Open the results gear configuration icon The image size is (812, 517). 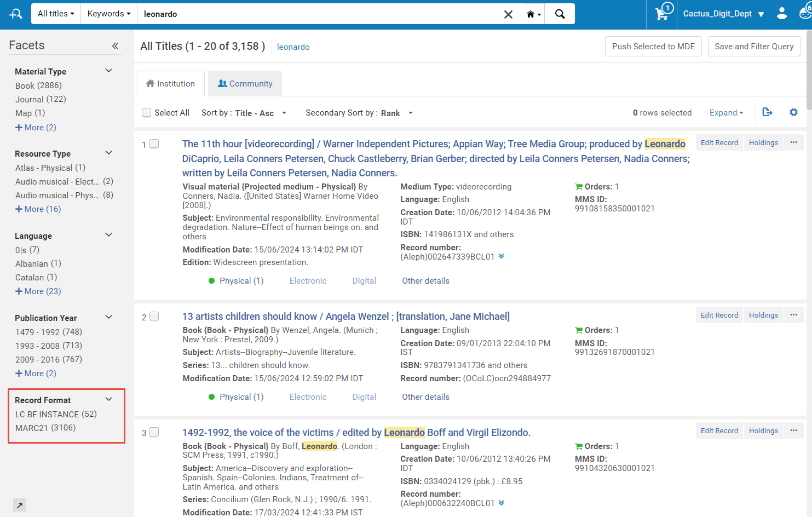(793, 112)
